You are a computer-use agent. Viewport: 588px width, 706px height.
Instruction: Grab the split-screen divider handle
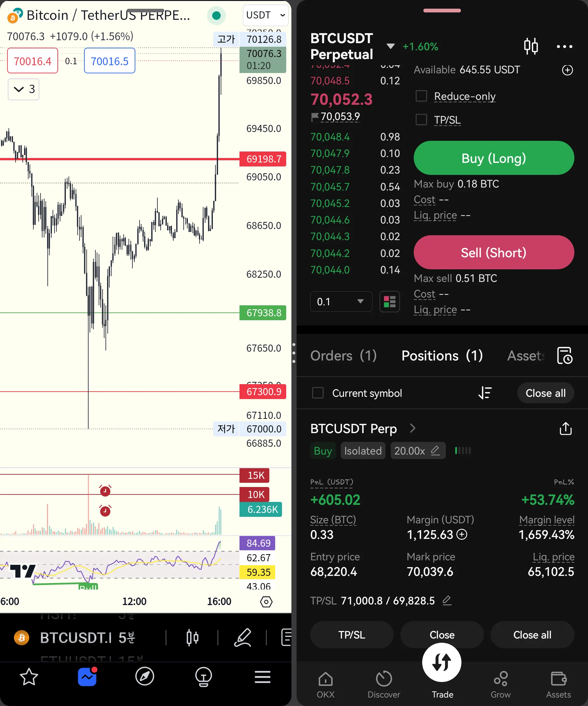(x=294, y=353)
